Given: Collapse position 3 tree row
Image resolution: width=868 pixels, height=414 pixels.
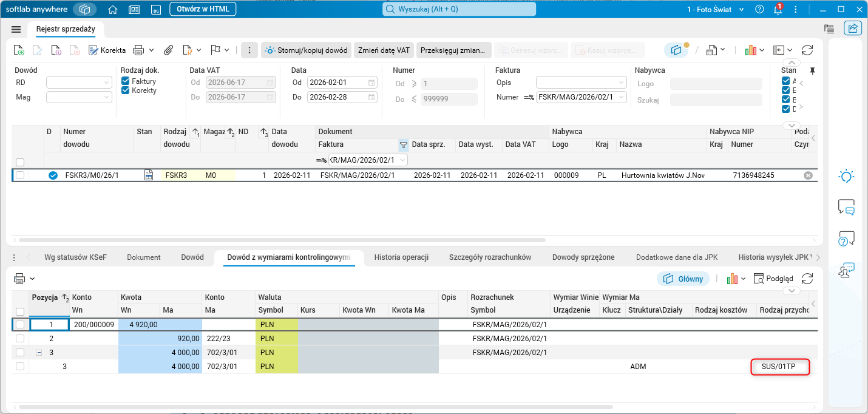Looking at the screenshot, I should tap(39, 352).
